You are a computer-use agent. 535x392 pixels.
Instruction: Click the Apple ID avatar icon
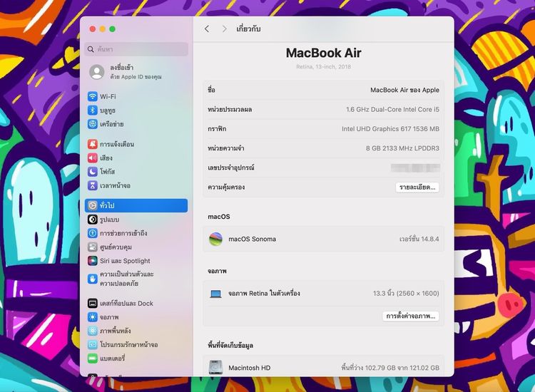click(97, 72)
